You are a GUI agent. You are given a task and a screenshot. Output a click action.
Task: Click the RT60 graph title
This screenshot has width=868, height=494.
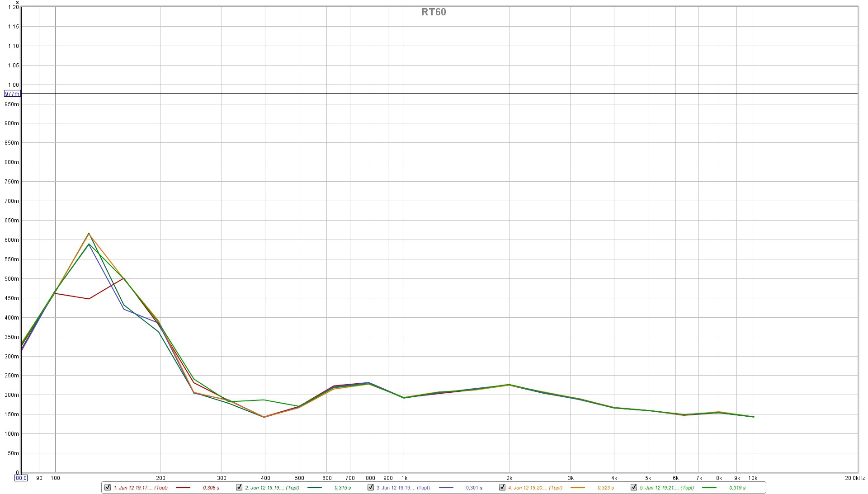434,12
